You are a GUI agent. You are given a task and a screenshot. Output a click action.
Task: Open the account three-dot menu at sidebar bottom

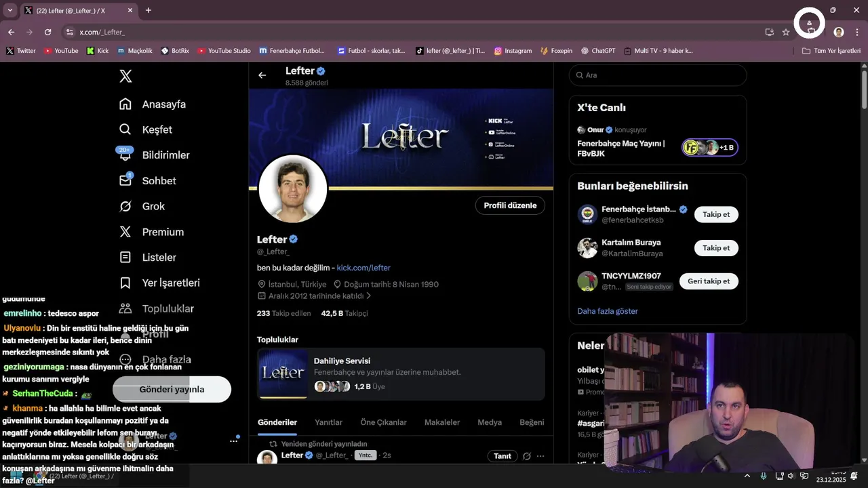[233, 441]
